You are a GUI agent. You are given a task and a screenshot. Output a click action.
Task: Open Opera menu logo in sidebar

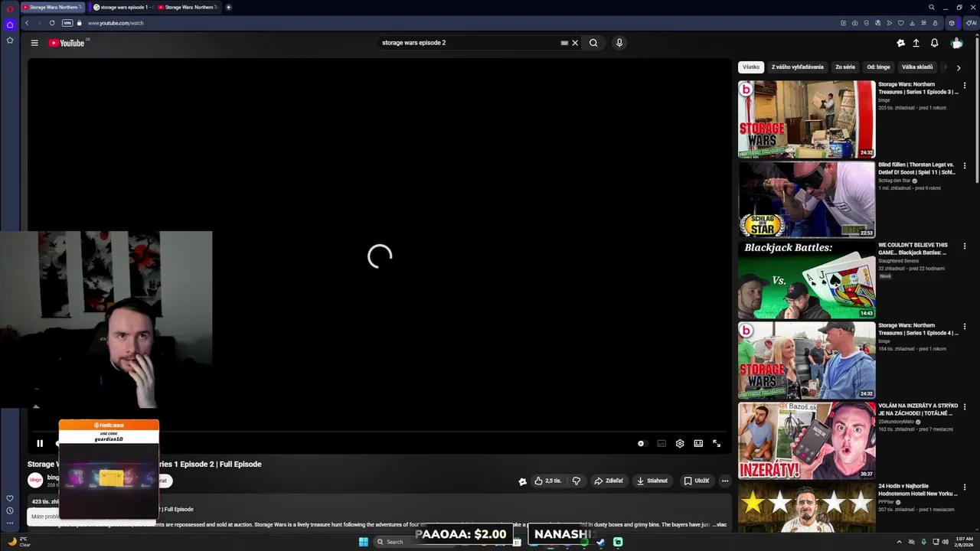9,8
